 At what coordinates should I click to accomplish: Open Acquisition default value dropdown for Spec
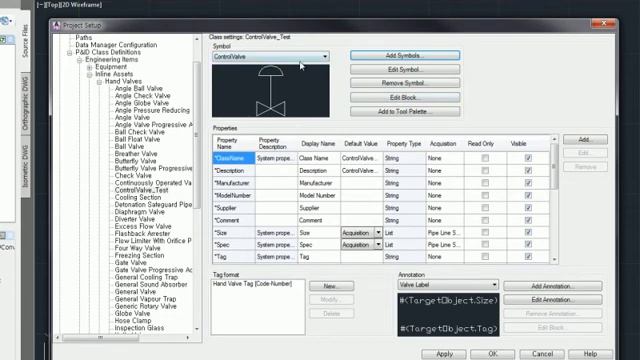378,245
